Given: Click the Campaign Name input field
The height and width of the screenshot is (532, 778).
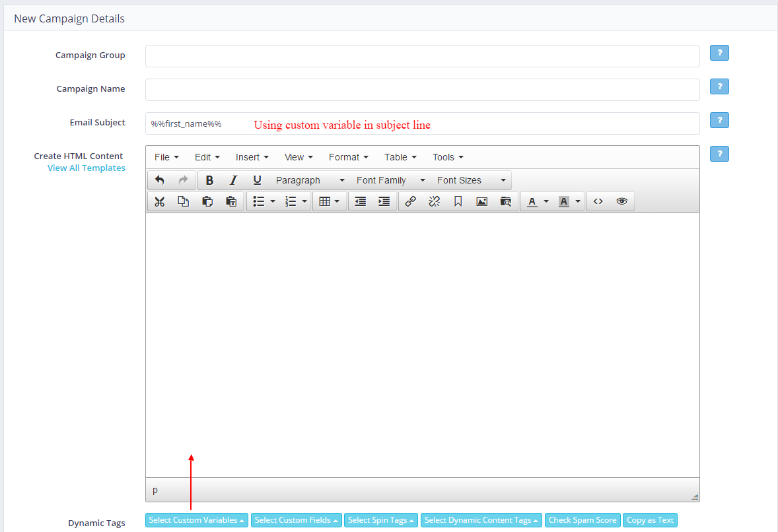Looking at the screenshot, I should [422, 90].
